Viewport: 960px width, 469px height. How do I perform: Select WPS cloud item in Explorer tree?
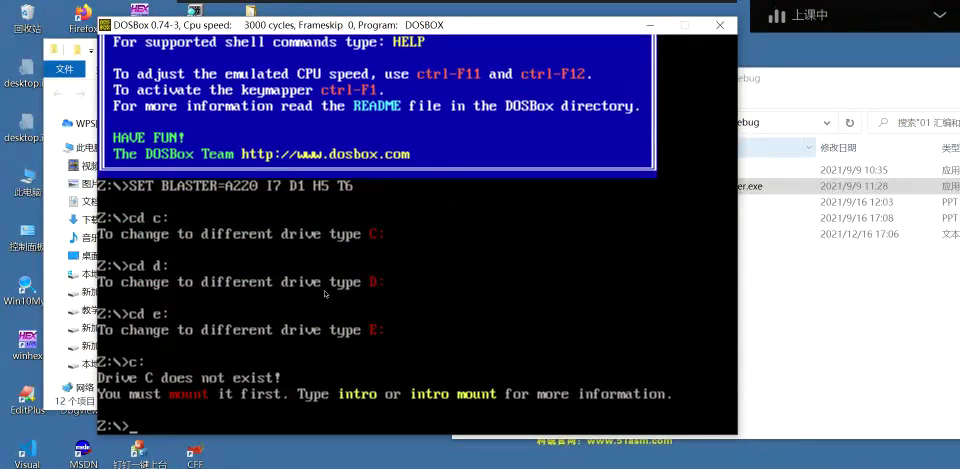80,123
